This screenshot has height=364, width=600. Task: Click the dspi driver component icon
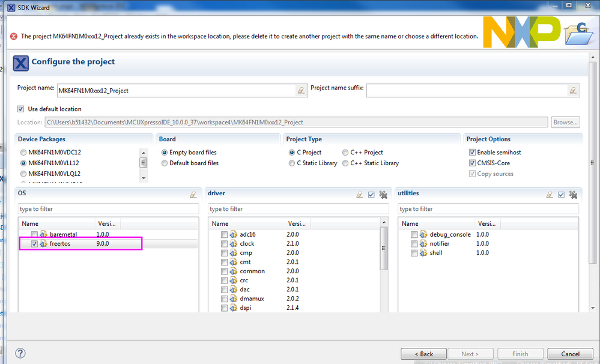(234, 308)
